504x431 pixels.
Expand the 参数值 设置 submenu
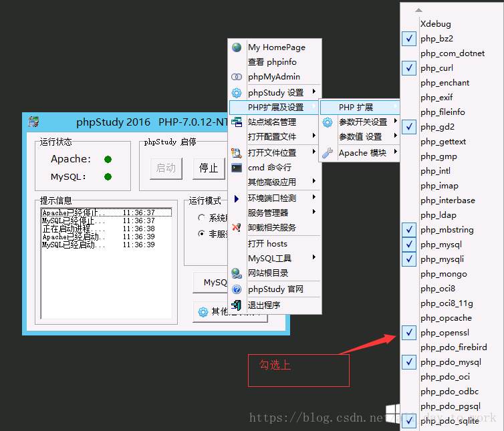[360, 137]
